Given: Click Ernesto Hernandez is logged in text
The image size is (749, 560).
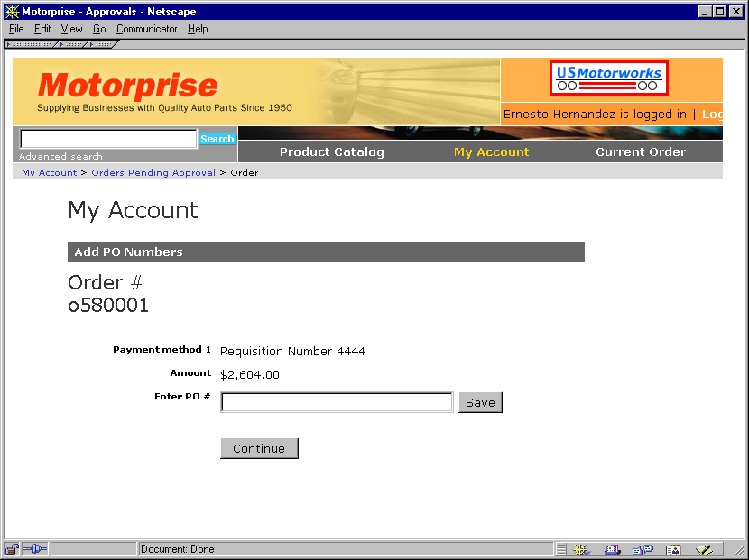Looking at the screenshot, I should click(x=595, y=115).
